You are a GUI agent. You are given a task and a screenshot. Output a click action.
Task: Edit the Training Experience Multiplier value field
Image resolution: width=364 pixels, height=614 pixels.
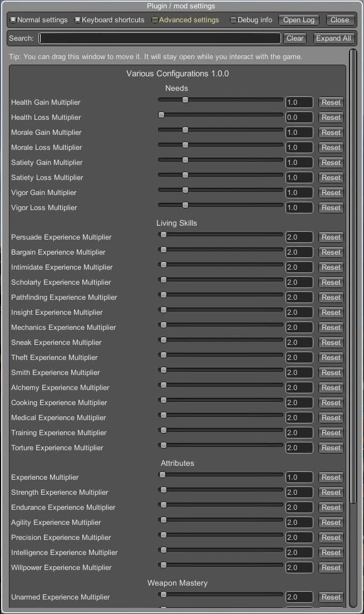pos(299,433)
